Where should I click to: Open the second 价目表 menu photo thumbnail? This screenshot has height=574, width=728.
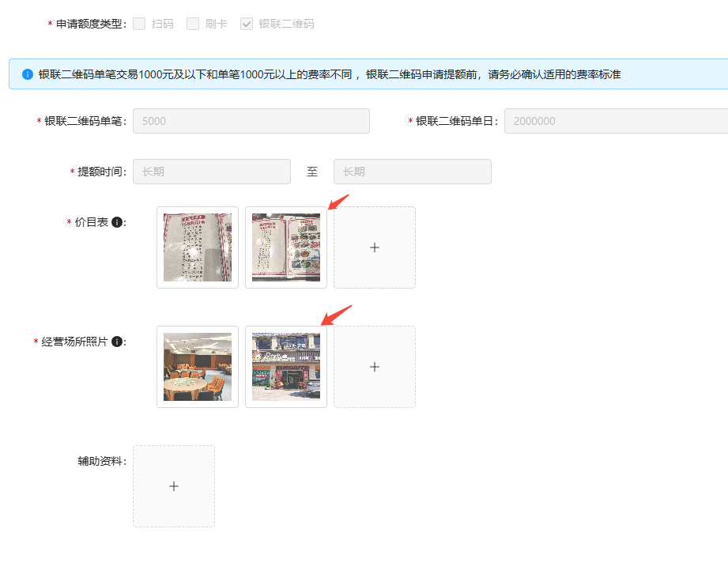[x=286, y=247]
